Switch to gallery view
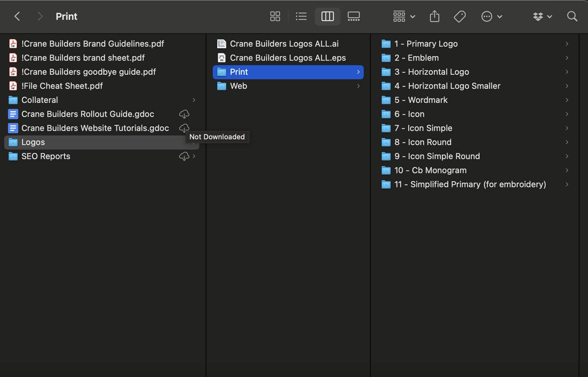The width and height of the screenshot is (588, 377). coord(354,16)
